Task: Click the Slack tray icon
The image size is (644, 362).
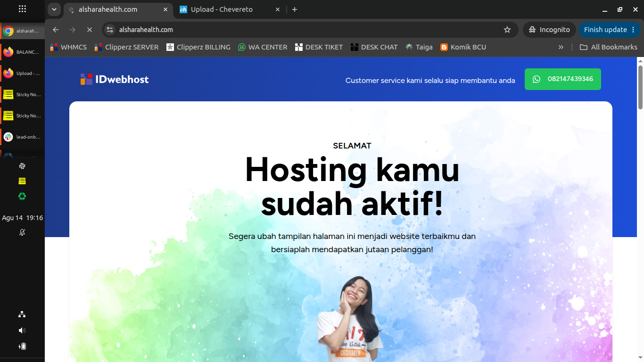Action: point(22,166)
